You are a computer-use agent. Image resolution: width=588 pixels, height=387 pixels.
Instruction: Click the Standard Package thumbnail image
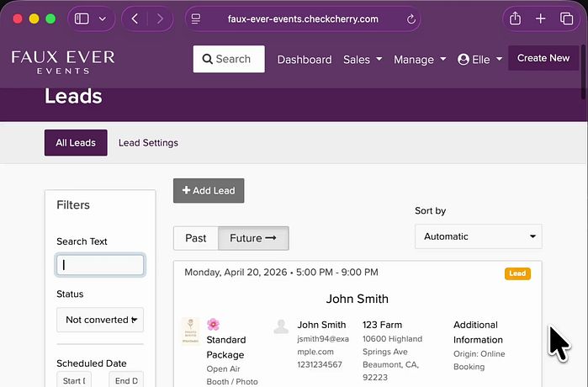pos(189,330)
